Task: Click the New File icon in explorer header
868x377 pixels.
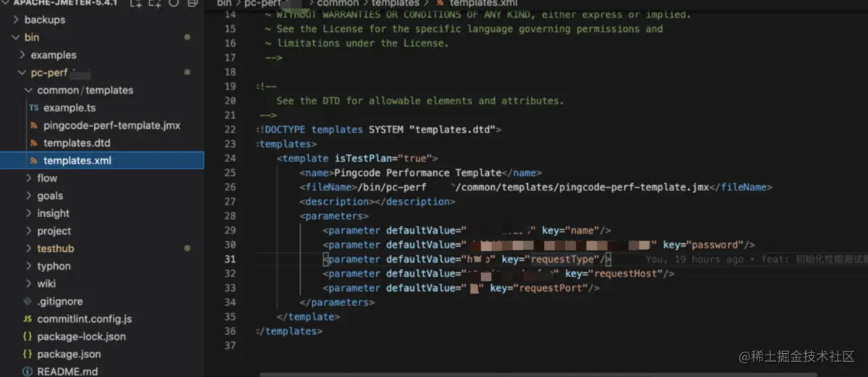Action: (135, 4)
